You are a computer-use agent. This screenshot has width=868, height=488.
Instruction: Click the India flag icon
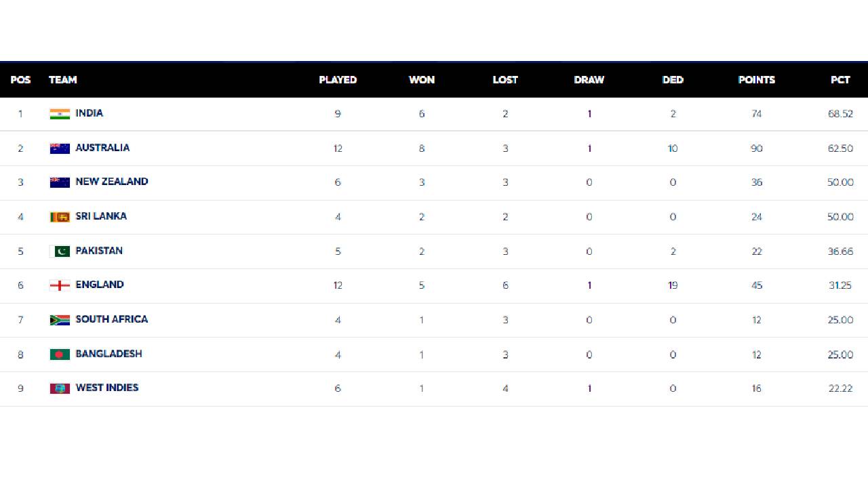[x=60, y=114]
